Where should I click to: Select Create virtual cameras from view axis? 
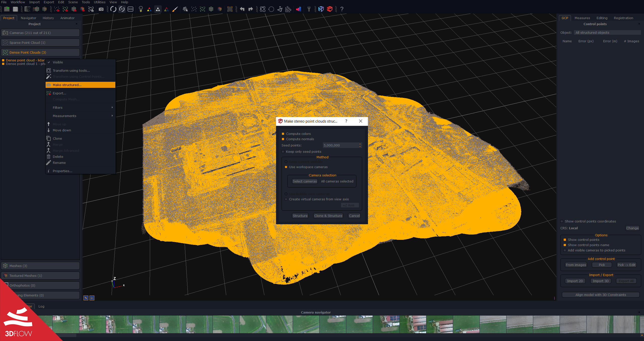[286, 199]
